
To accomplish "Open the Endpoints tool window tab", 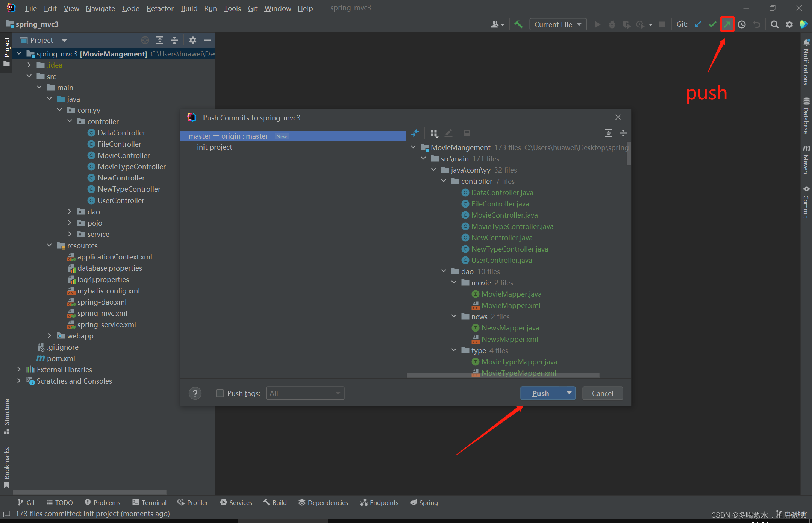I will tap(379, 503).
